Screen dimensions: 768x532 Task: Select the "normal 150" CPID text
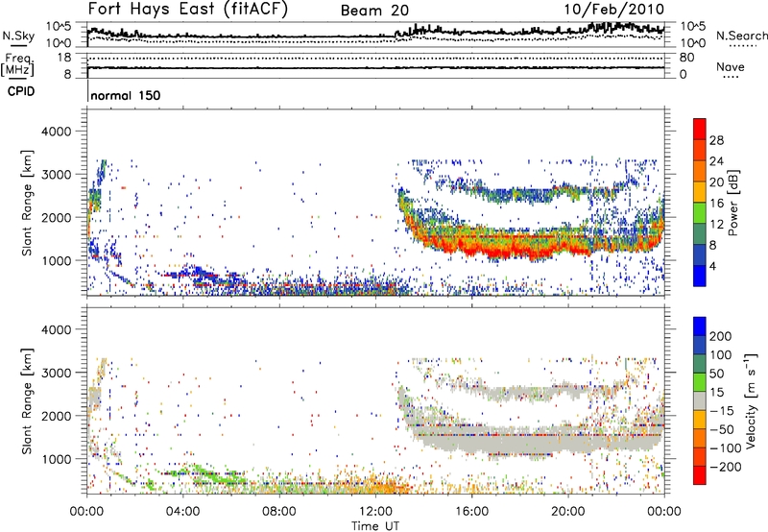(126, 95)
